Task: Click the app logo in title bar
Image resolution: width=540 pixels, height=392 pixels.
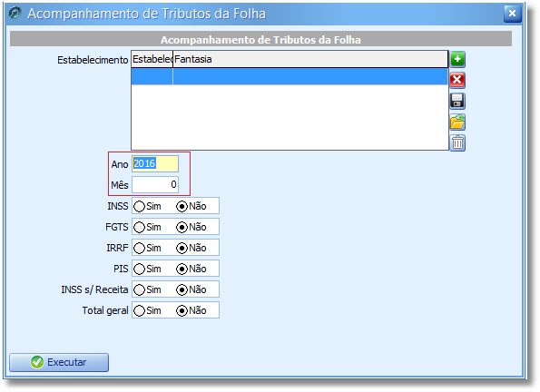Action: point(15,14)
